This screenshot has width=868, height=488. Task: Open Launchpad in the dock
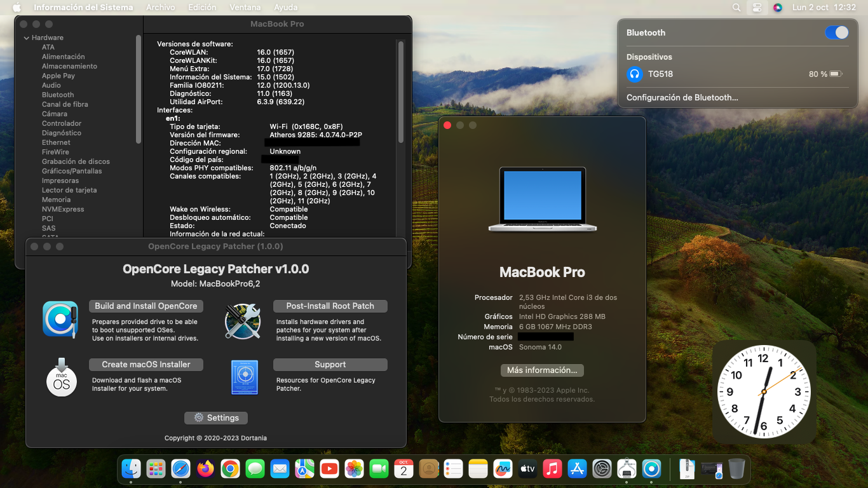coord(156,469)
